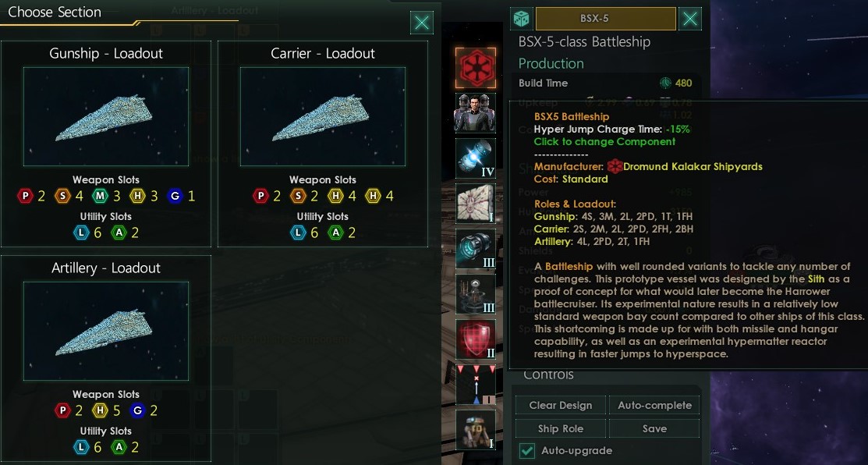
Task: Click the Auto-complete button
Action: 654,405
